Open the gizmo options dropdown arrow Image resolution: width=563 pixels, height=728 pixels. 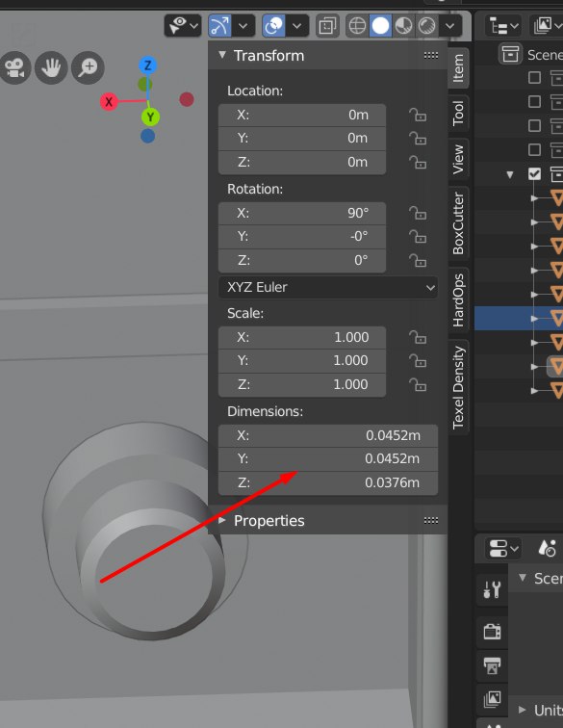point(243,26)
